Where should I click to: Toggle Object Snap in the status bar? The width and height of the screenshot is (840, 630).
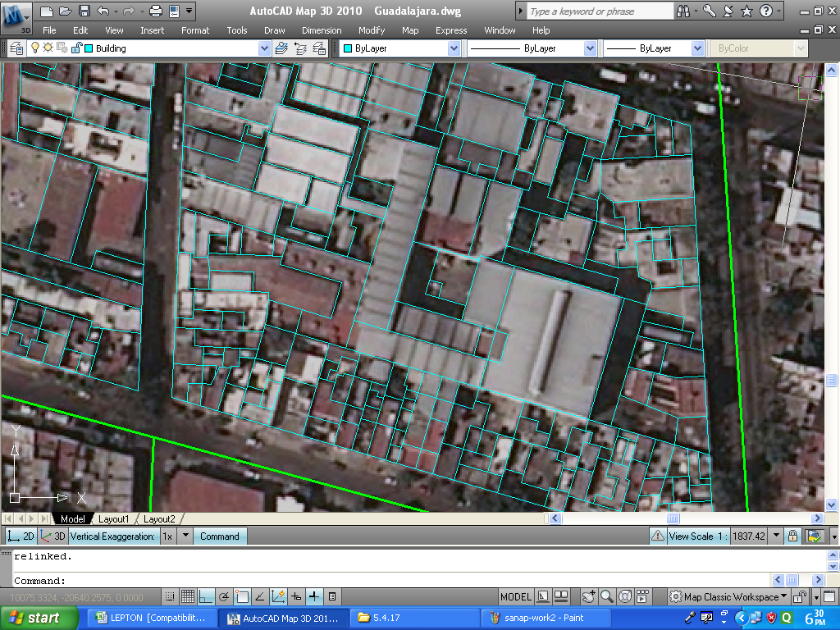click(x=242, y=596)
